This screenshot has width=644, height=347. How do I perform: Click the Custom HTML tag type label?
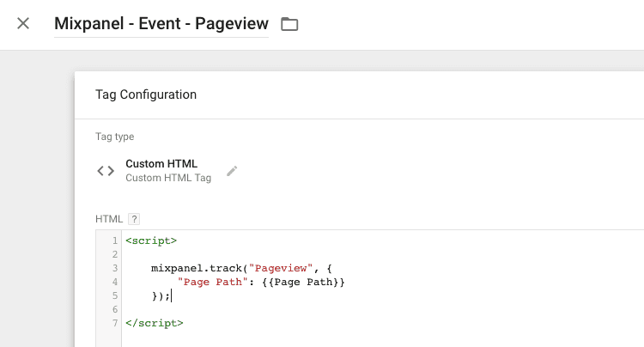[161, 163]
